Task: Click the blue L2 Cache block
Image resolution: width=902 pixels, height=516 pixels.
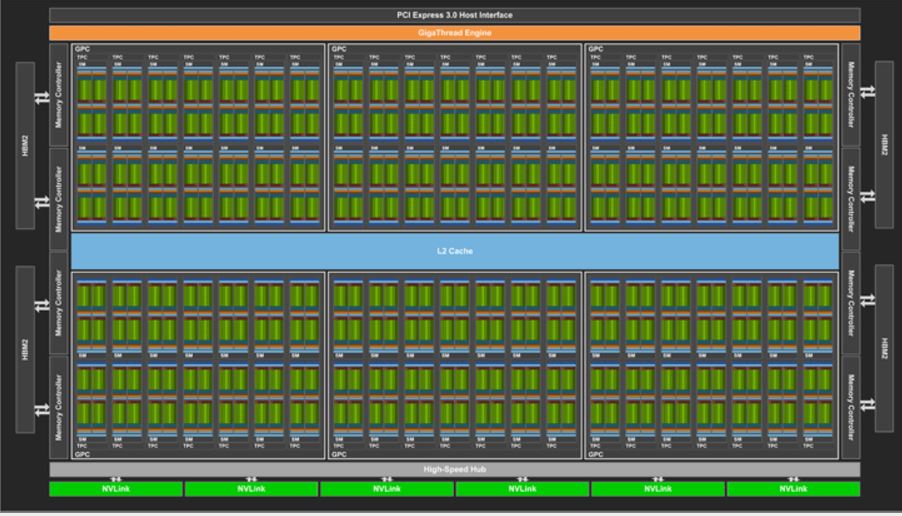Action: pos(454,251)
